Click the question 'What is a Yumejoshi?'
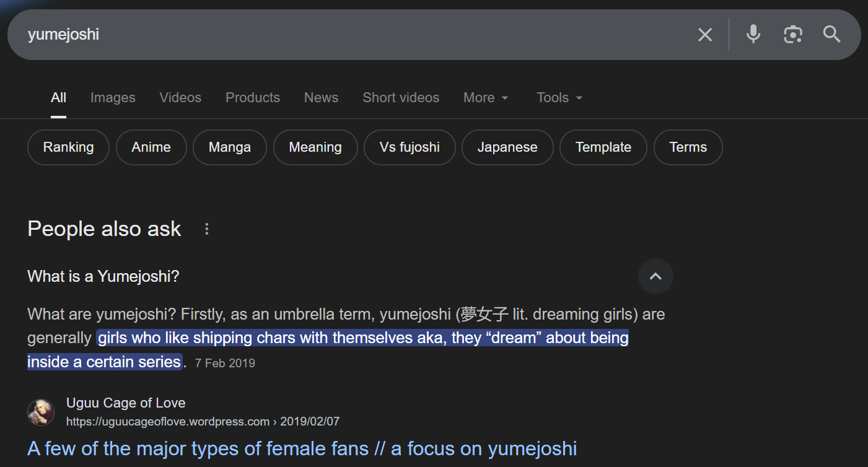The image size is (868, 467). tap(103, 276)
